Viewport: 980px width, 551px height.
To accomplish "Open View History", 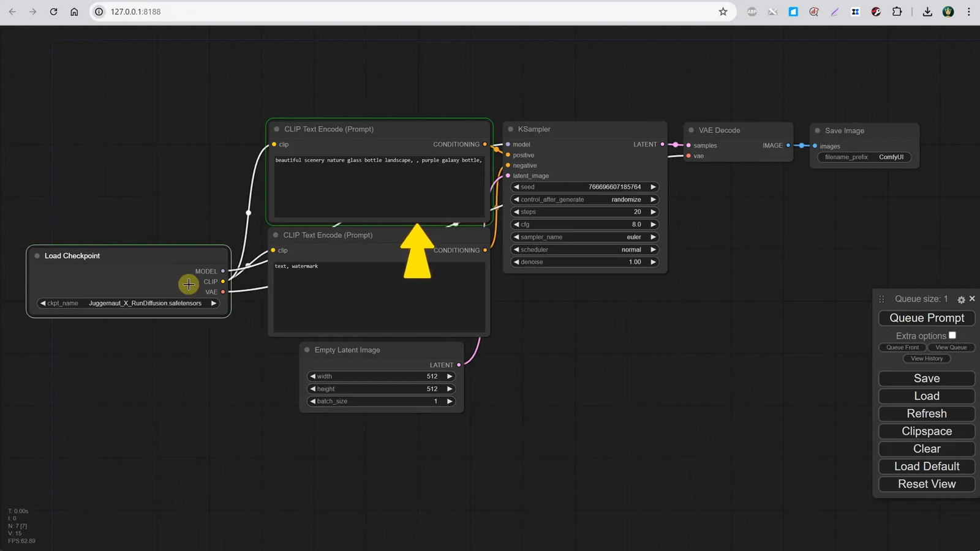I will (x=927, y=359).
